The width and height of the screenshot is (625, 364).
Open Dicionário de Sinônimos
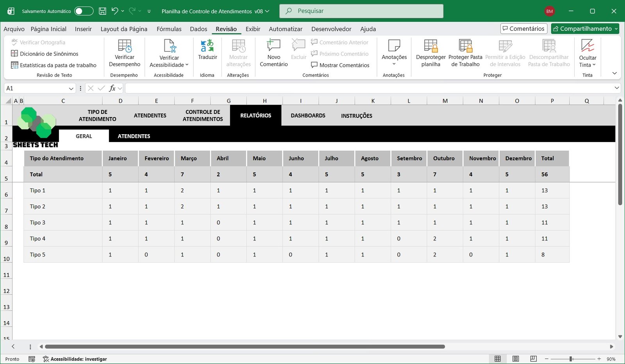49,54
